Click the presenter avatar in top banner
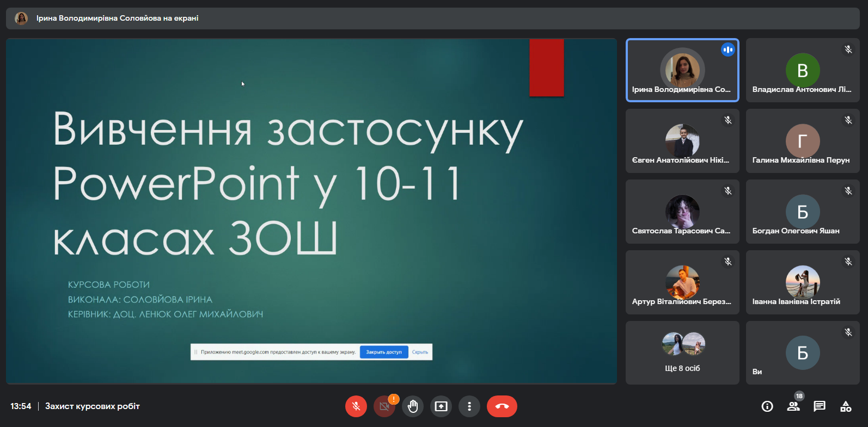868x427 pixels. (21, 18)
